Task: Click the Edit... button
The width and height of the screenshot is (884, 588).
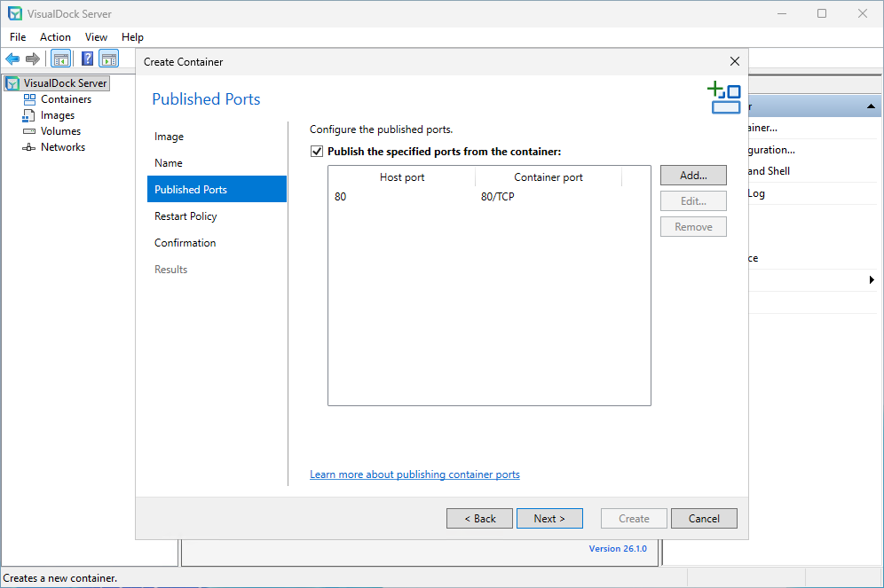Action: [x=693, y=201]
